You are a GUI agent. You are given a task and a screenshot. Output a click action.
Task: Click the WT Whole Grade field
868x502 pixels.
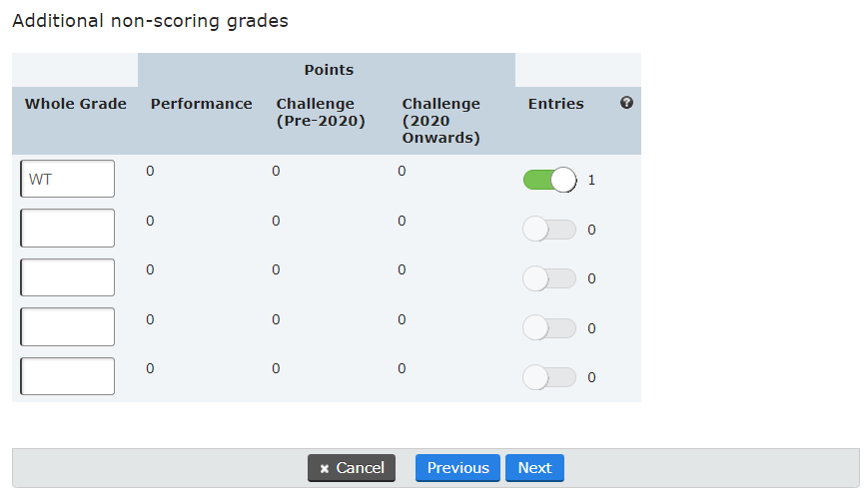pyautogui.click(x=68, y=179)
